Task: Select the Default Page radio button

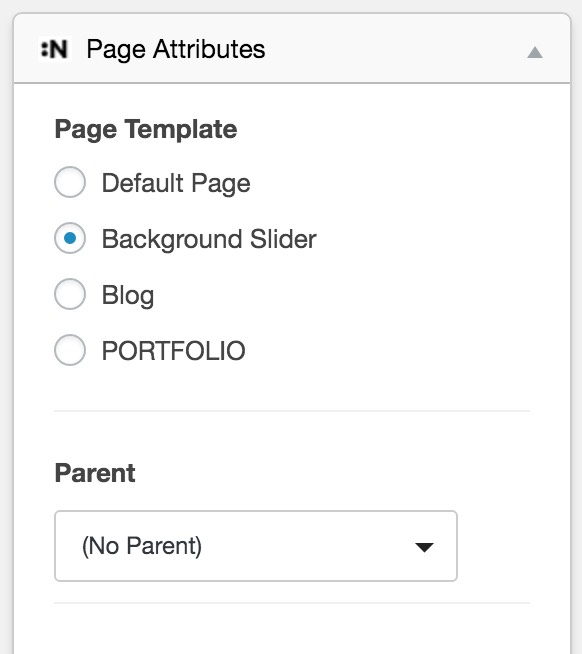Action: point(70,182)
